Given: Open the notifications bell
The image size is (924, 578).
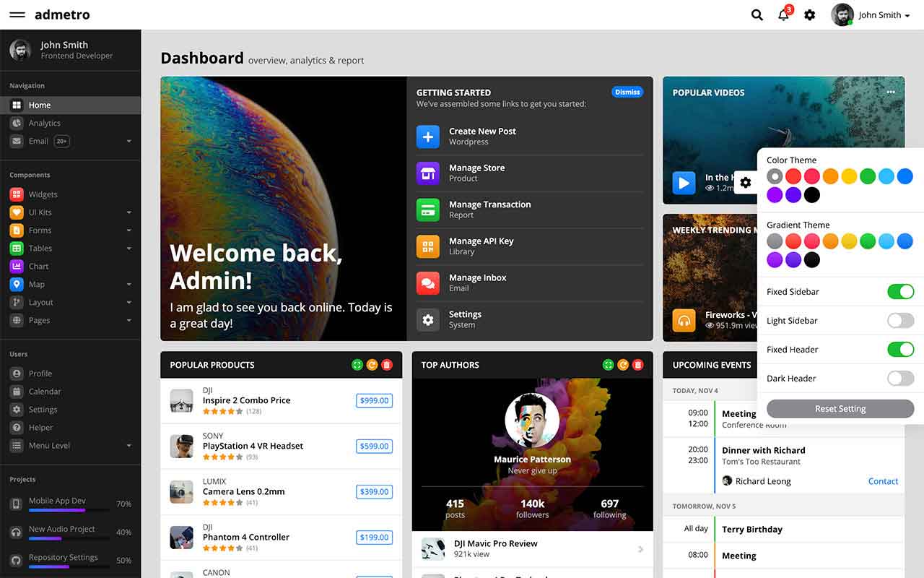Looking at the screenshot, I should (783, 15).
